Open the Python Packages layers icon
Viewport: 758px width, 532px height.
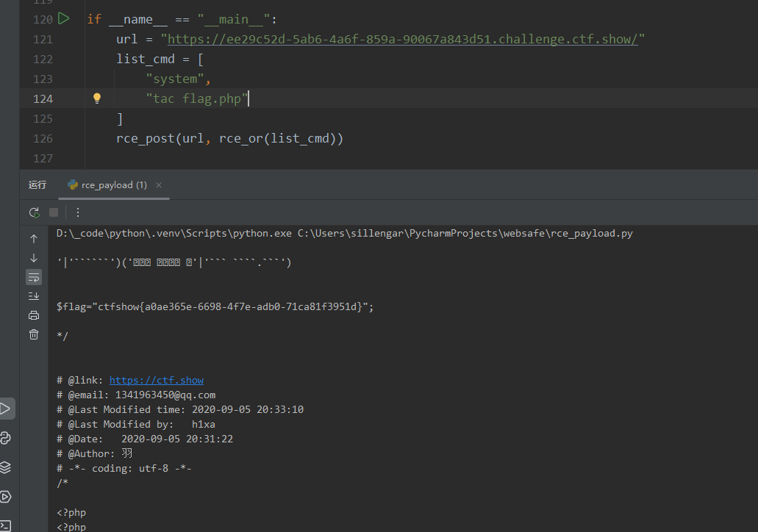pos(5,467)
